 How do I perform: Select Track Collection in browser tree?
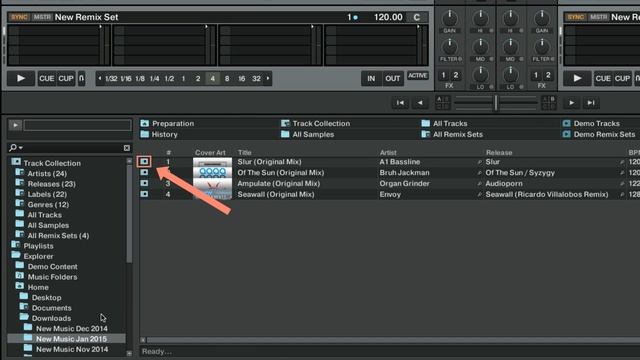click(46, 163)
